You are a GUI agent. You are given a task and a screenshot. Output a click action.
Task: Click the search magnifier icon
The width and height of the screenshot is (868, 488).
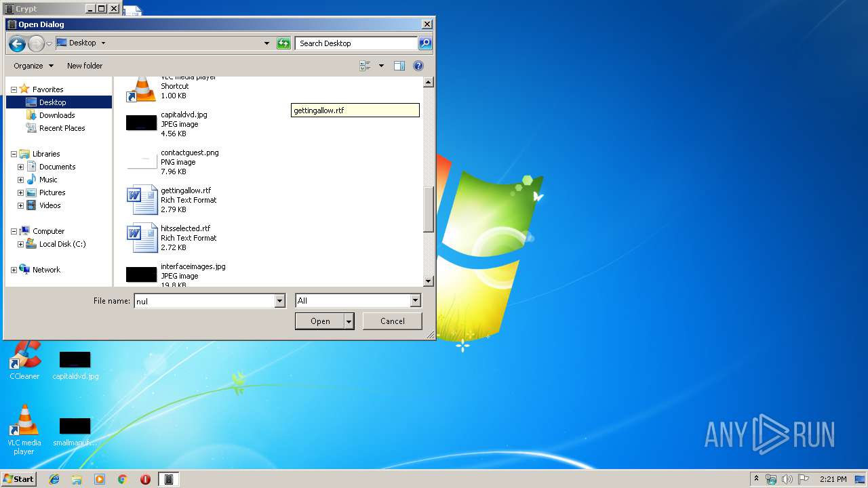coord(425,43)
